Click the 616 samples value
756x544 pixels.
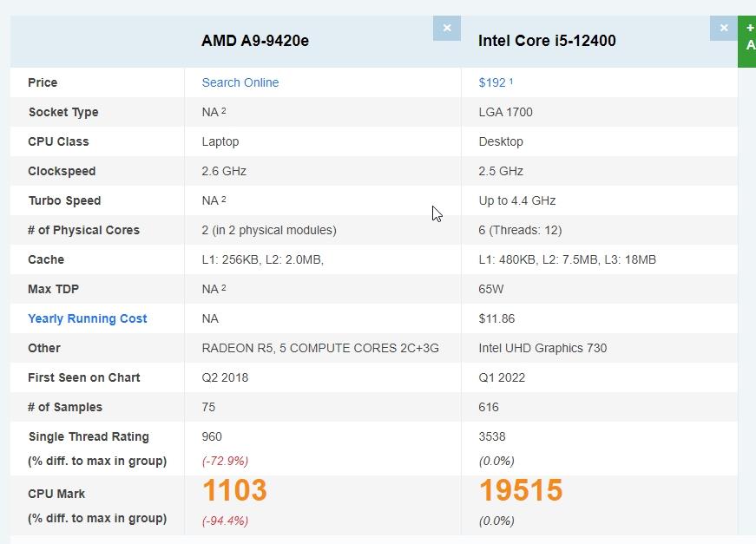click(x=489, y=407)
